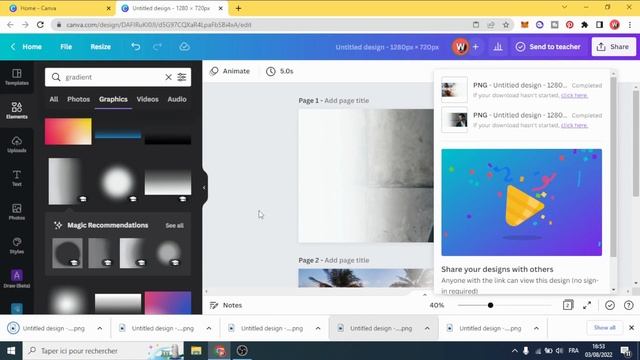The height and width of the screenshot is (360, 640).
Task: Open the Share button
Action: [613, 47]
